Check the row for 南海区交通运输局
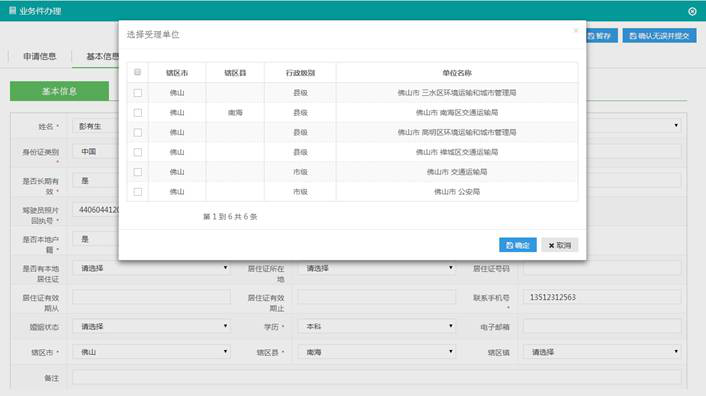This screenshot has width=706, height=396. (138, 112)
